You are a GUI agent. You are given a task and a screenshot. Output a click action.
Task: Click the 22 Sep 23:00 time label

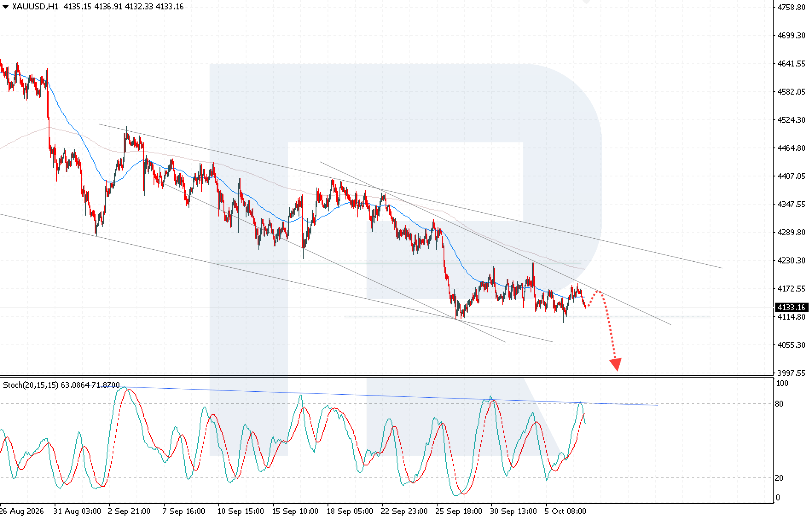point(404,511)
